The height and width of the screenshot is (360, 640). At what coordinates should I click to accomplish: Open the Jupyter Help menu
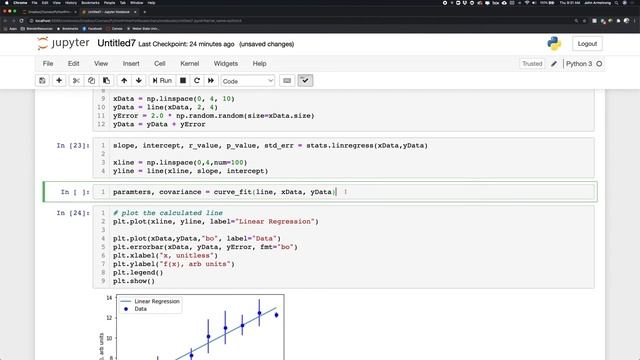click(259, 64)
